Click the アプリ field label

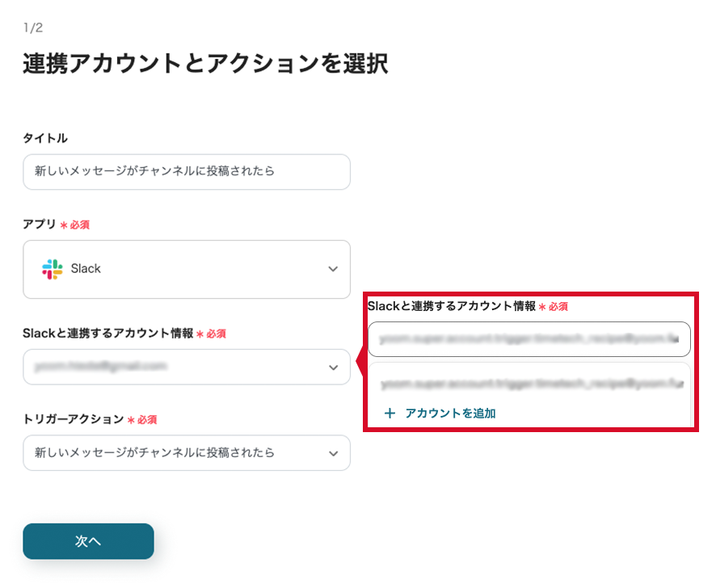40,224
